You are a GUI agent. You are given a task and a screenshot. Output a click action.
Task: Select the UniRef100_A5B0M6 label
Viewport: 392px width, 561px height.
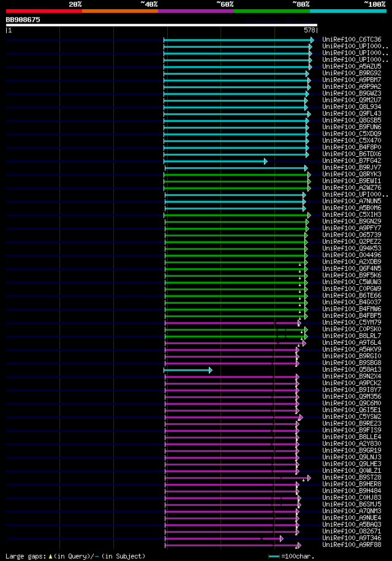(x=352, y=208)
